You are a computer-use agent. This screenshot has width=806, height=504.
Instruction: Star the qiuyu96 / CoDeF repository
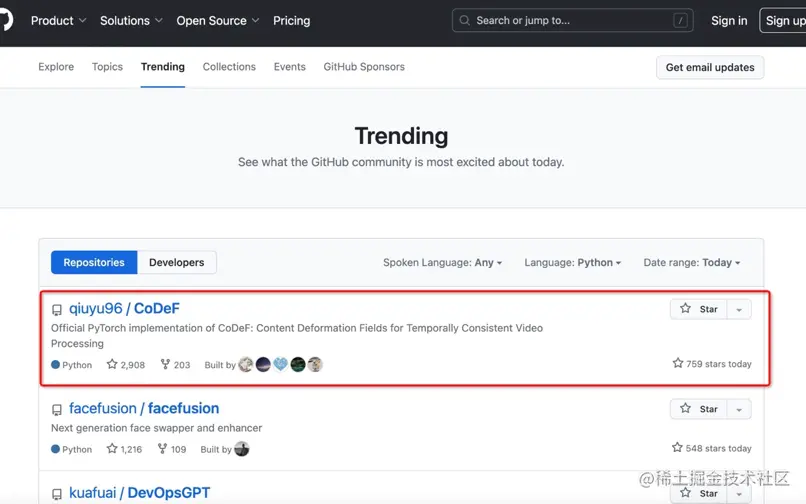pyautogui.click(x=699, y=309)
